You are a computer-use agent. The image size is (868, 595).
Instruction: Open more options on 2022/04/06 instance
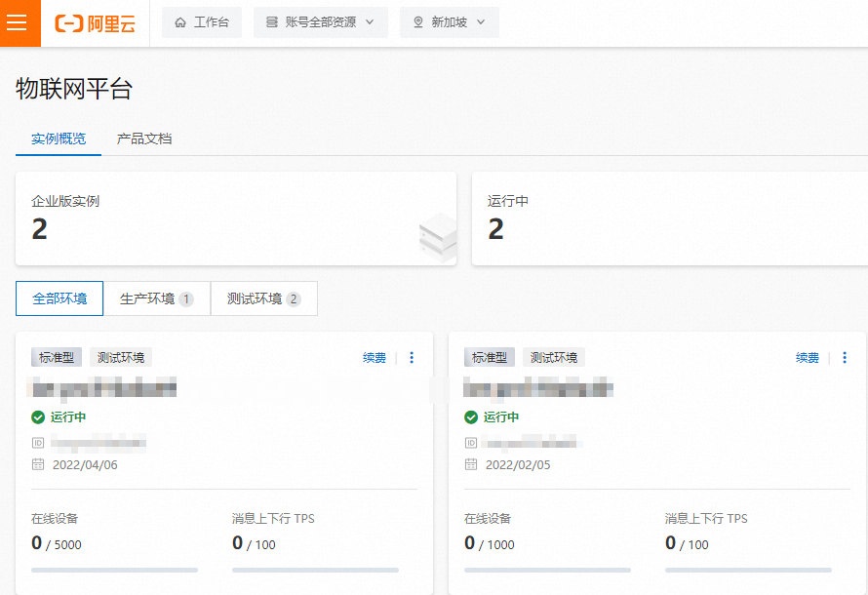pos(412,358)
